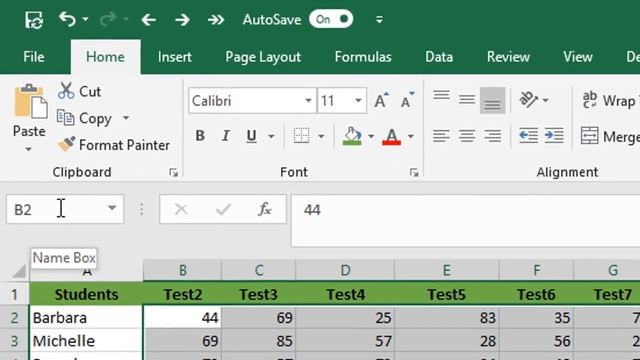
Task: Toggle Wrap Text
Action: click(x=610, y=100)
